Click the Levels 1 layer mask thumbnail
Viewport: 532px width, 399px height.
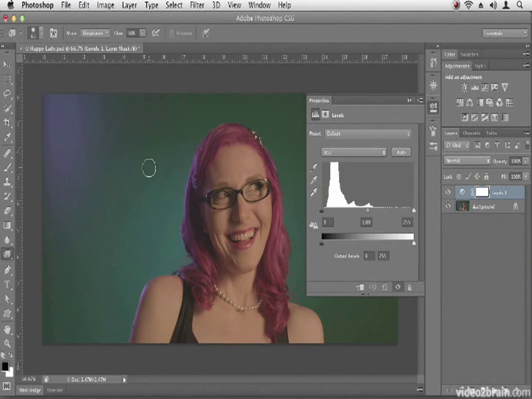[482, 192]
